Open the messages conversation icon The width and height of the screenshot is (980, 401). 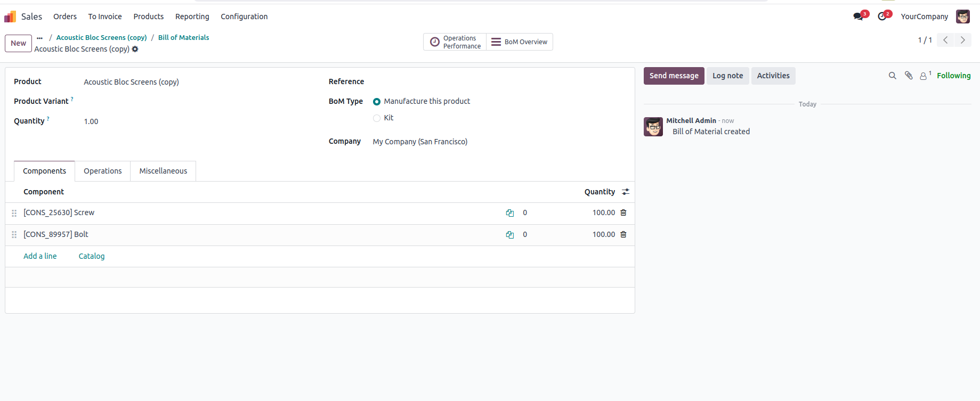858,17
